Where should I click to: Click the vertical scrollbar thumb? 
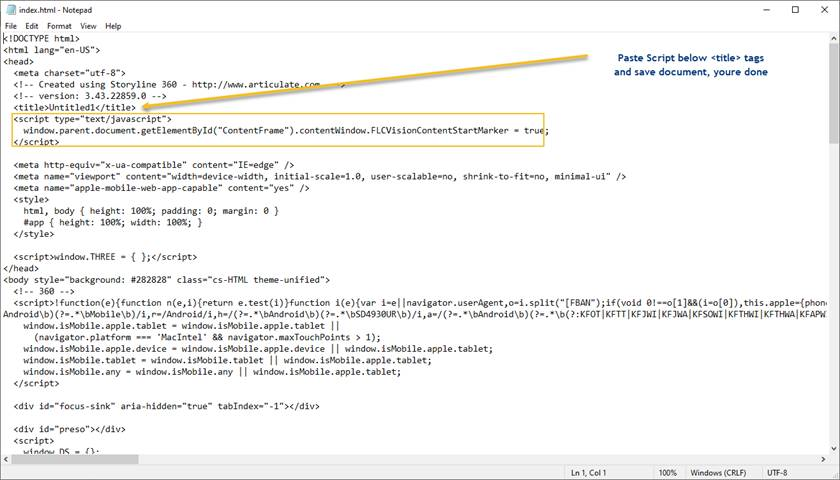(x=834, y=94)
